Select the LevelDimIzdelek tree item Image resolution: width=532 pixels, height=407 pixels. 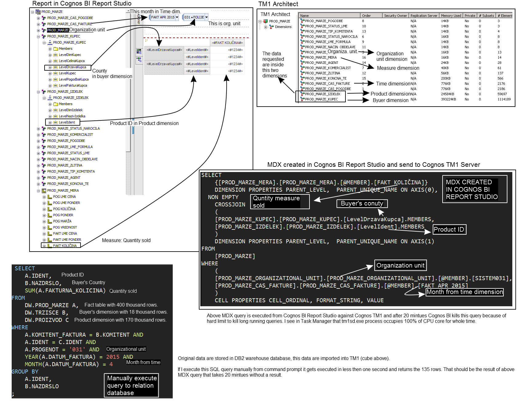click(x=71, y=110)
